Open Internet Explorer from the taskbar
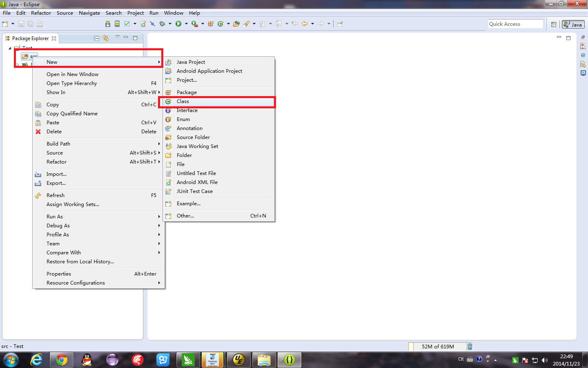The height and width of the screenshot is (368, 588). (x=36, y=360)
